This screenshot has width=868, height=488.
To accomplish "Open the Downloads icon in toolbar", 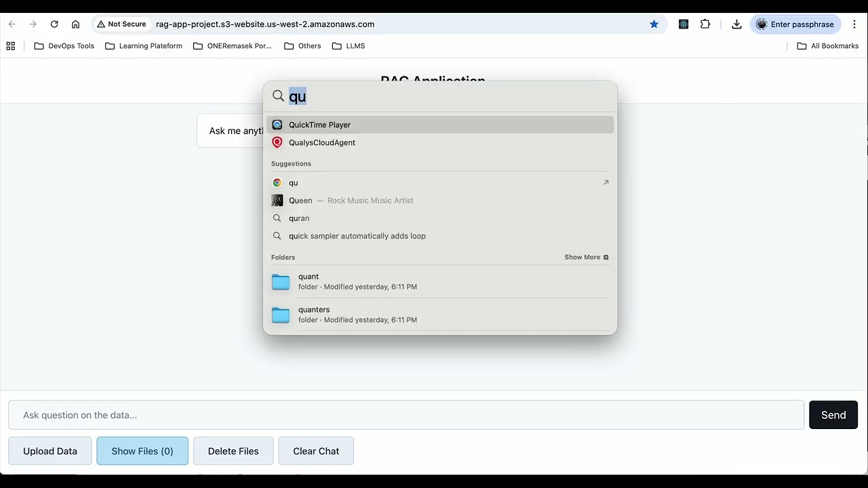I will [x=736, y=24].
